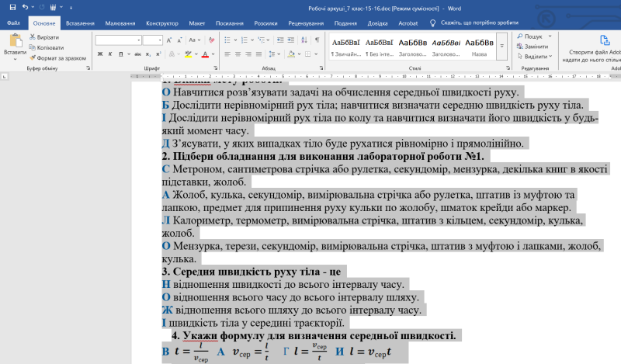
Task: Switch to the Малювання tab
Action: click(120, 23)
